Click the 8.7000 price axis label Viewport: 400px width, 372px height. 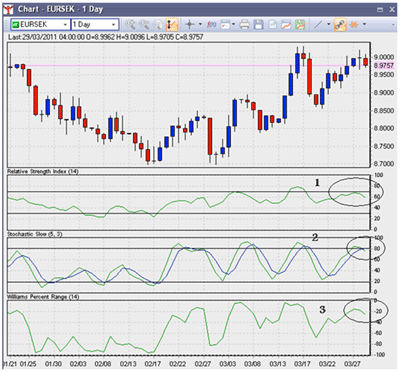(x=384, y=164)
